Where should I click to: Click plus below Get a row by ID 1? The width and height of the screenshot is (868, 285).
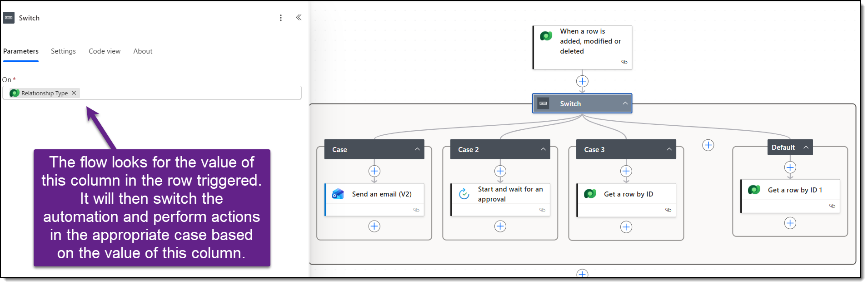(x=790, y=223)
